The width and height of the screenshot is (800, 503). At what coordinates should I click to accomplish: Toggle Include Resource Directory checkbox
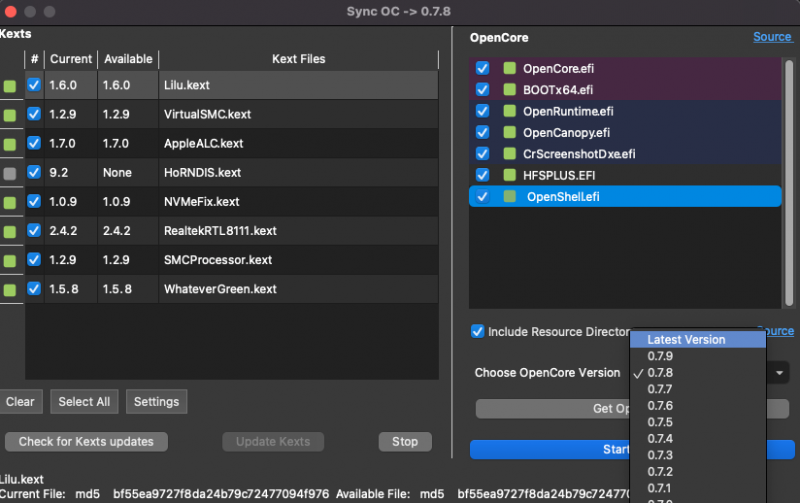click(x=478, y=331)
